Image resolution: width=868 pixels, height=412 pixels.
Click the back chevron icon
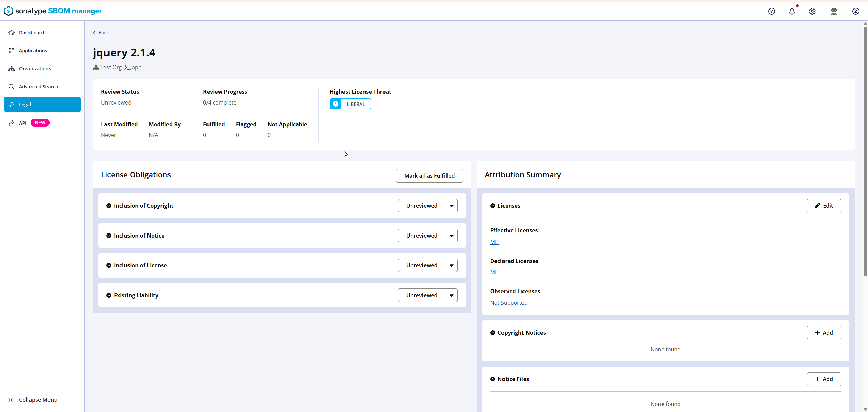pos(94,33)
